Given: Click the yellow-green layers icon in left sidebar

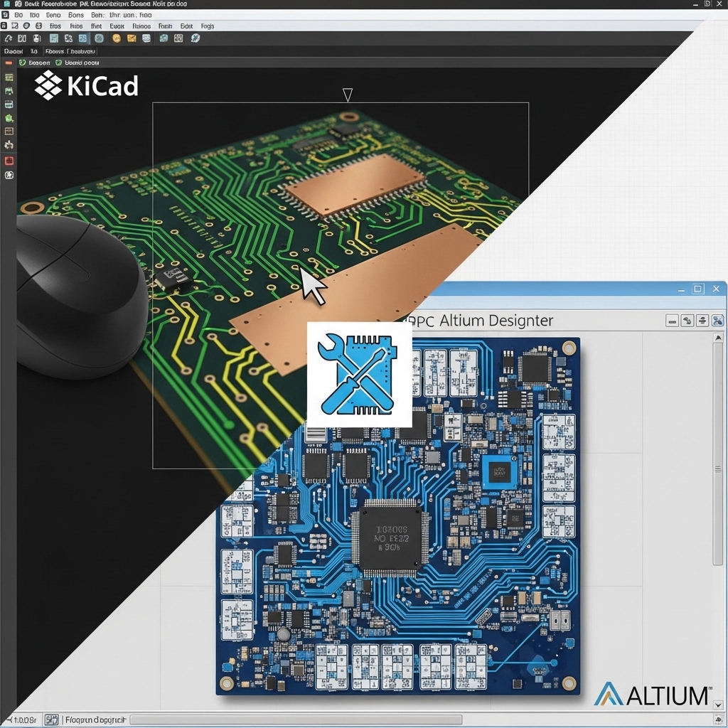Looking at the screenshot, I should (x=9, y=77).
